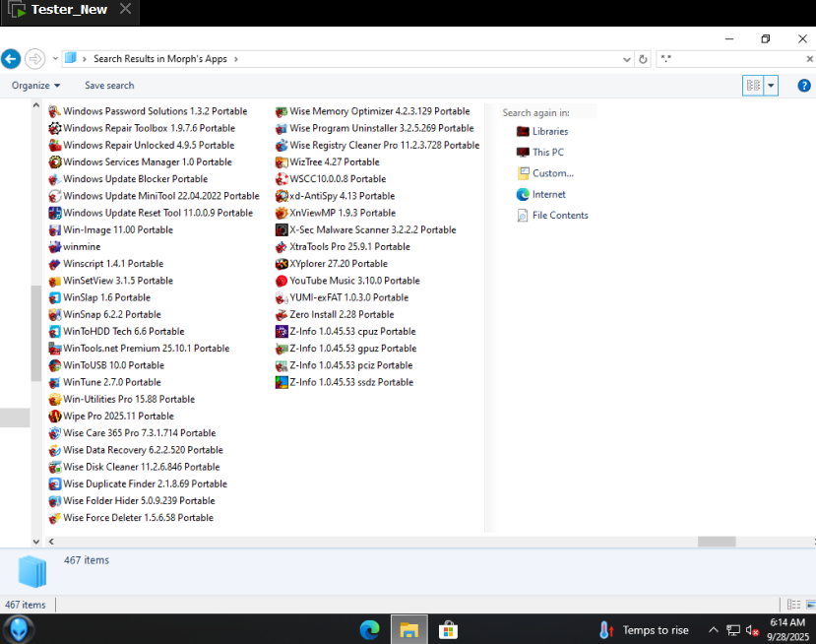Click the Back navigation arrow
Screen dimensions: 816x644
click(x=11, y=59)
